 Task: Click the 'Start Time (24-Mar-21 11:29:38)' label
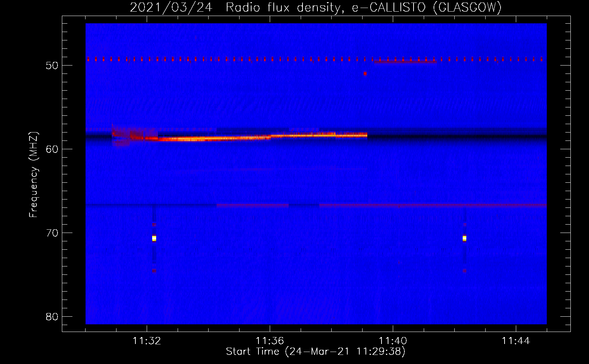click(316, 352)
